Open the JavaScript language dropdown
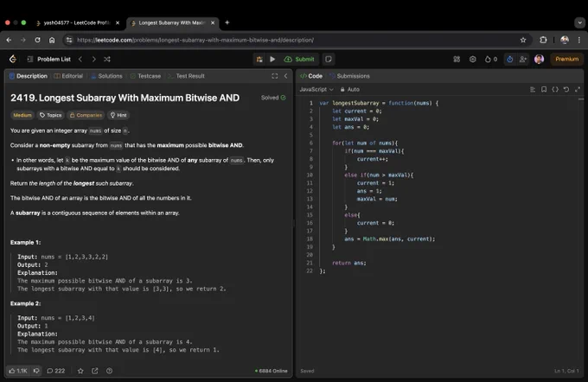The width and height of the screenshot is (588, 382). [x=316, y=90]
